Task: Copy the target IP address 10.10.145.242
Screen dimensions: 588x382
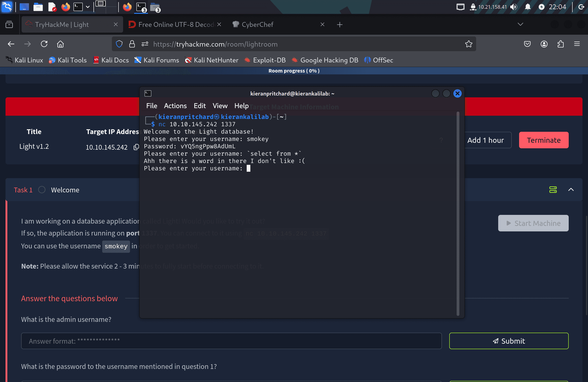Action: point(136,147)
